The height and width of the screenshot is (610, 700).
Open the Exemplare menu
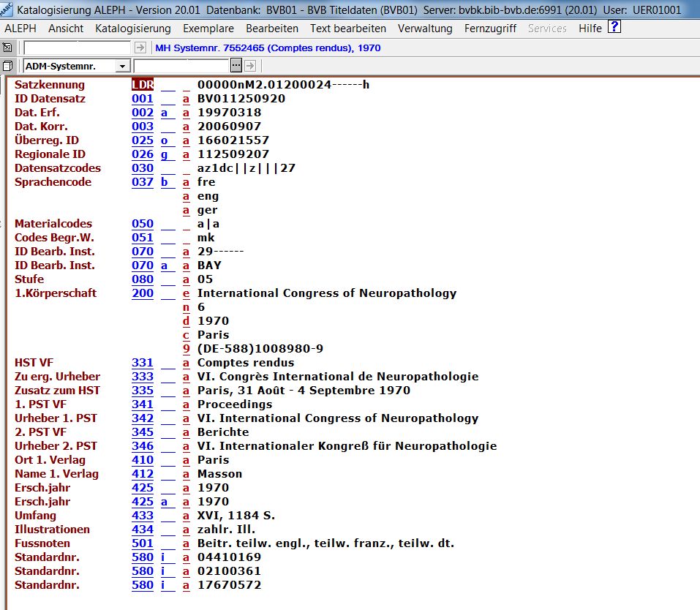point(208,29)
